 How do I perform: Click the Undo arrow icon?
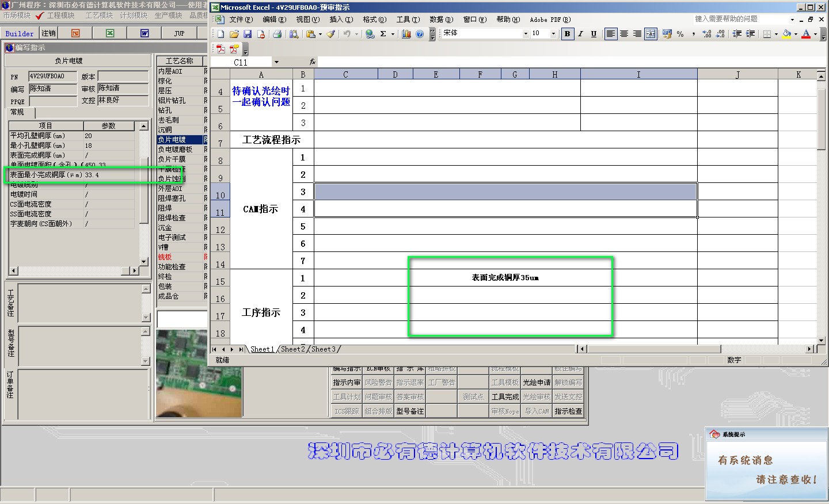(x=347, y=34)
